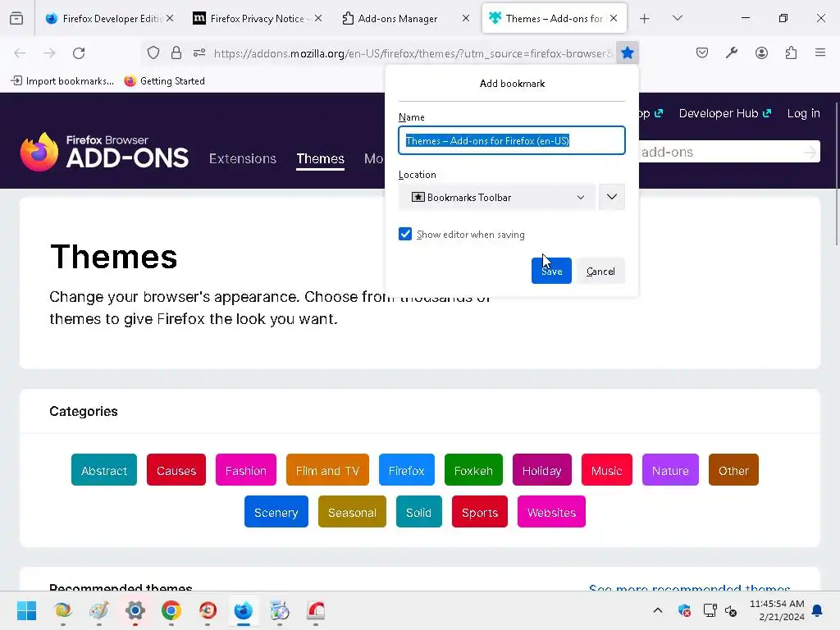This screenshot has height=630, width=840.
Task: Open taskbar clock showing 11:45:54 AM
Action: click(777, 610)
